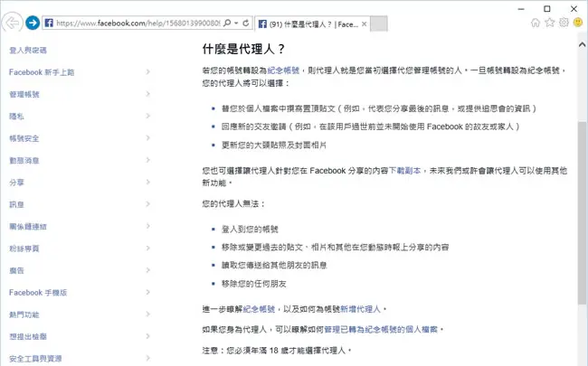Click the smiley feedback icon
Image resolution: width=588 pixels, height=366 pixels.
pos(578,23)
